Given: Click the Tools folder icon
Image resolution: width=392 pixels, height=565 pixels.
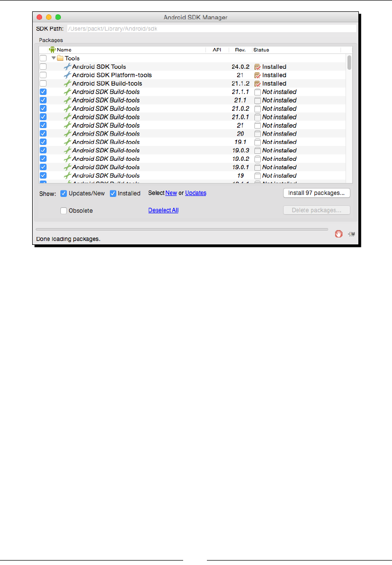Looking at the screenshot, I should tap(60, 58).
